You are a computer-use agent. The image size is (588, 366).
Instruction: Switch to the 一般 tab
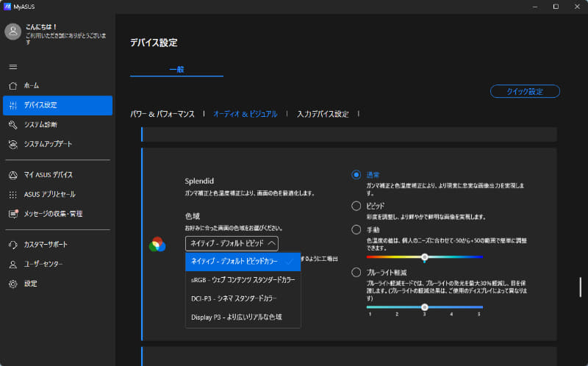176,69
